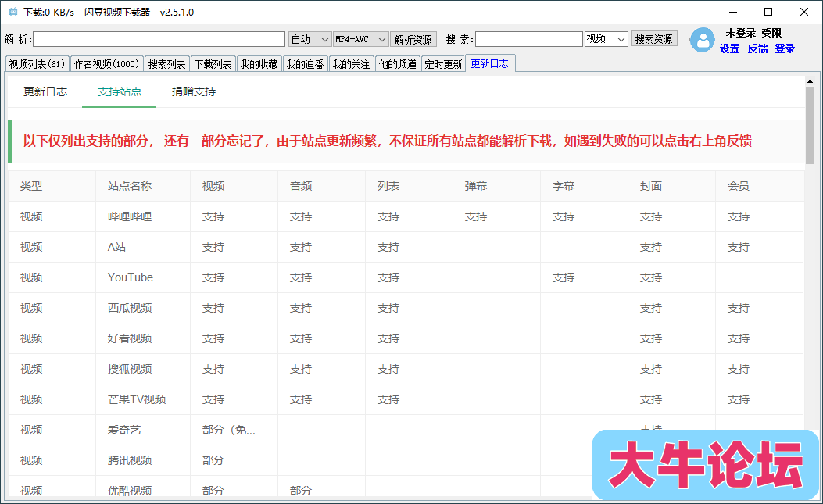Select the top 更新日志 tab in the tab bar
The width and height of the screenshot is (823, 504).
(490, 63)
